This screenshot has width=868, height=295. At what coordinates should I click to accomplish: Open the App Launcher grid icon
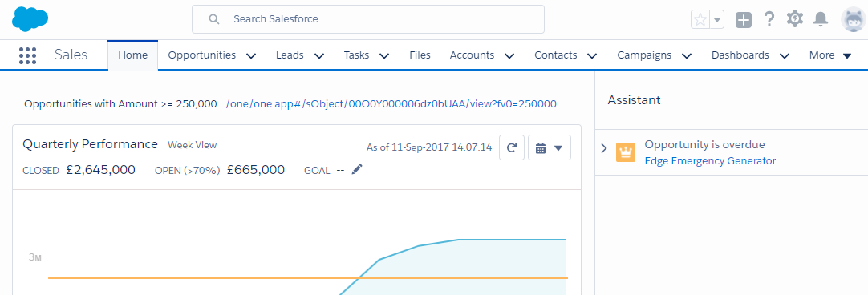(x=28, y=55)
